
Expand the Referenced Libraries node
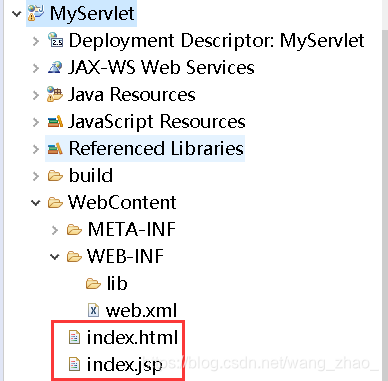36,149
